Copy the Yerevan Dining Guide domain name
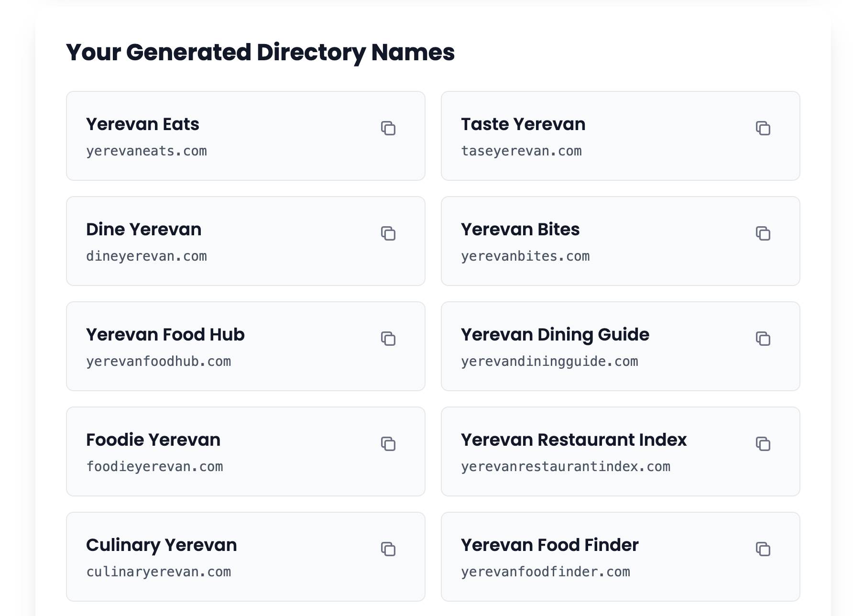This screenshot has width=853, height=616. click(764, 339)
